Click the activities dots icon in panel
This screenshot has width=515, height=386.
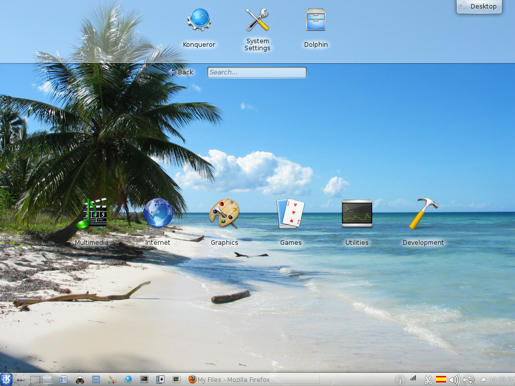(20, 380)
